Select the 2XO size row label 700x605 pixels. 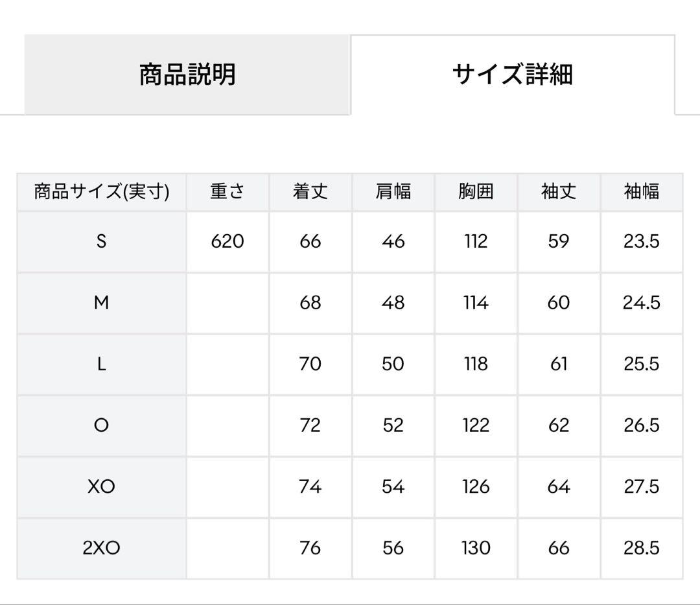pos(102,548)
